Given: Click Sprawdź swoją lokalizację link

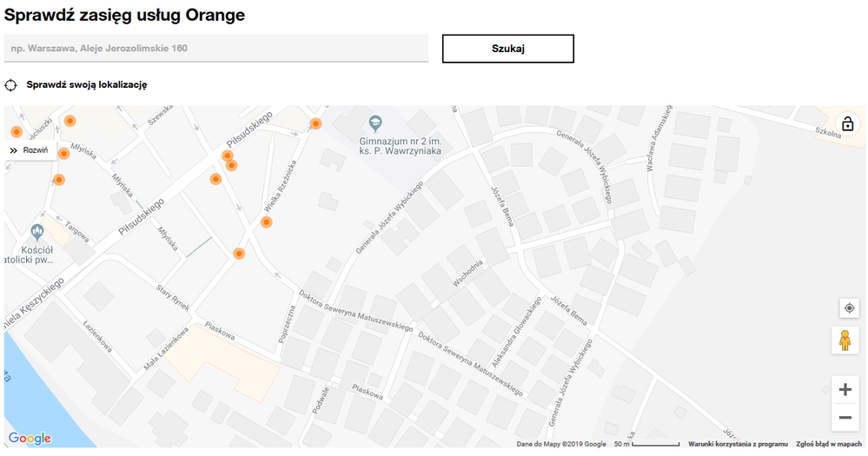Looking at the screenshot, I should coord(86,85).
